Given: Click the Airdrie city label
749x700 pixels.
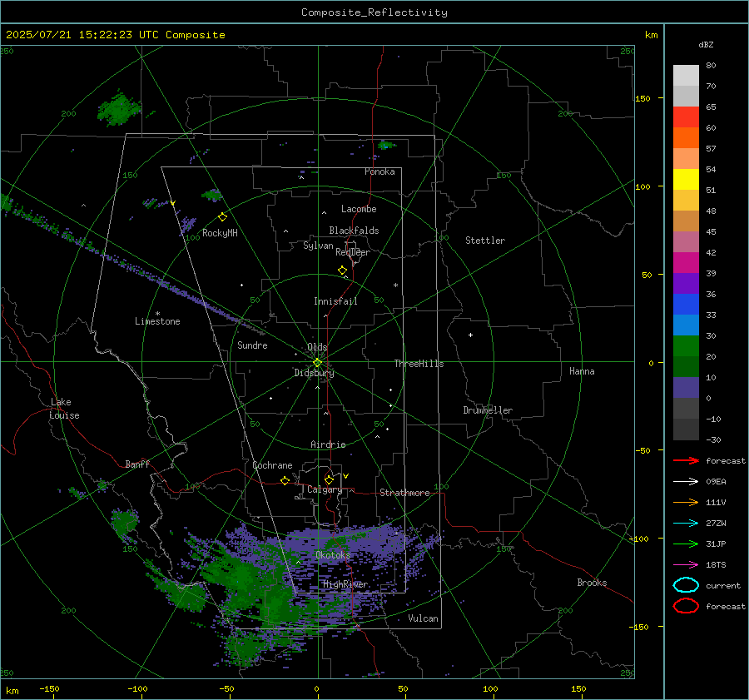Looking at the screenshot, I should tap(328, 444).
